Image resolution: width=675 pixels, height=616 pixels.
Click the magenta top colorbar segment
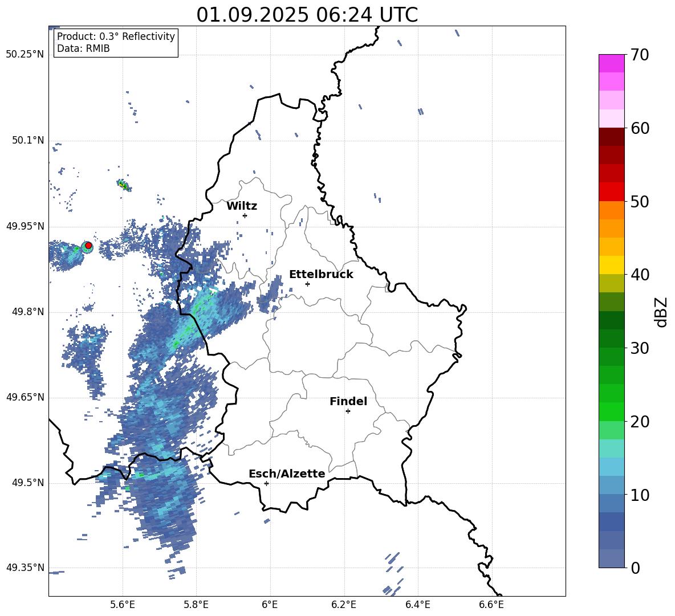[611, 63]
